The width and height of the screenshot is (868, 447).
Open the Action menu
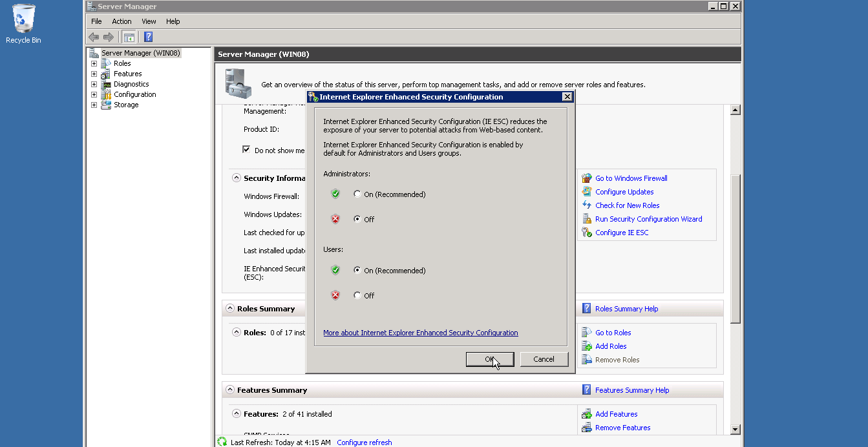(122, 21)
